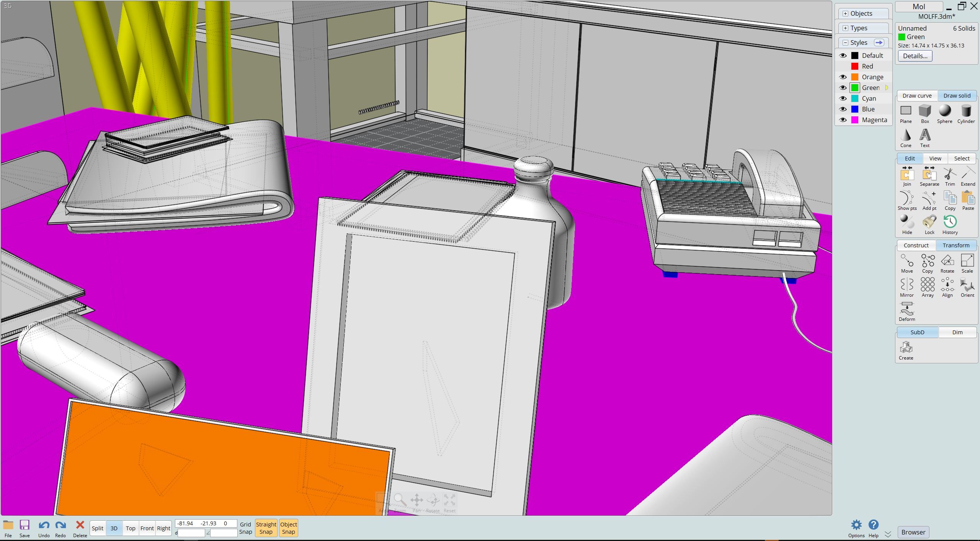Collapse the Styles section

click(x=845, y=42)
